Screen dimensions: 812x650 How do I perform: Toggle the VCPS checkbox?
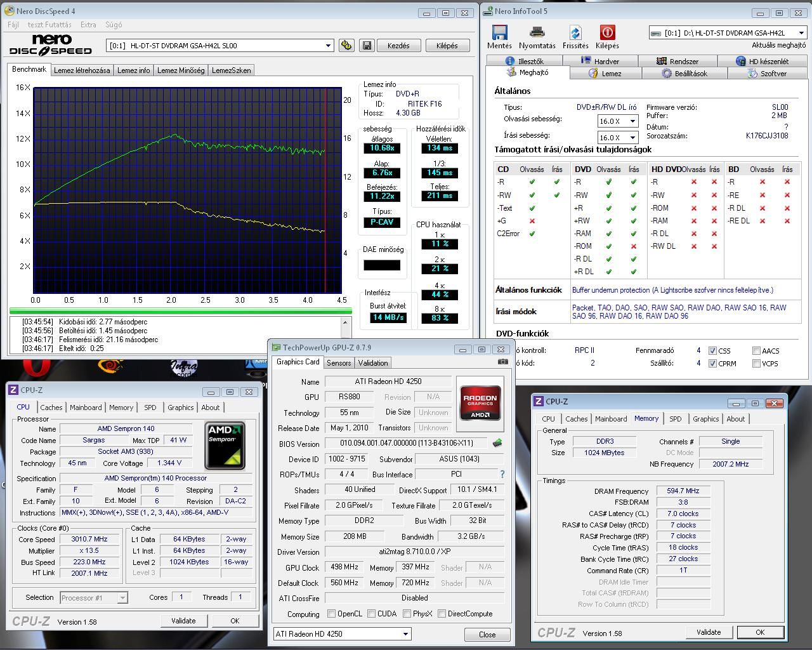pos(757,364)
